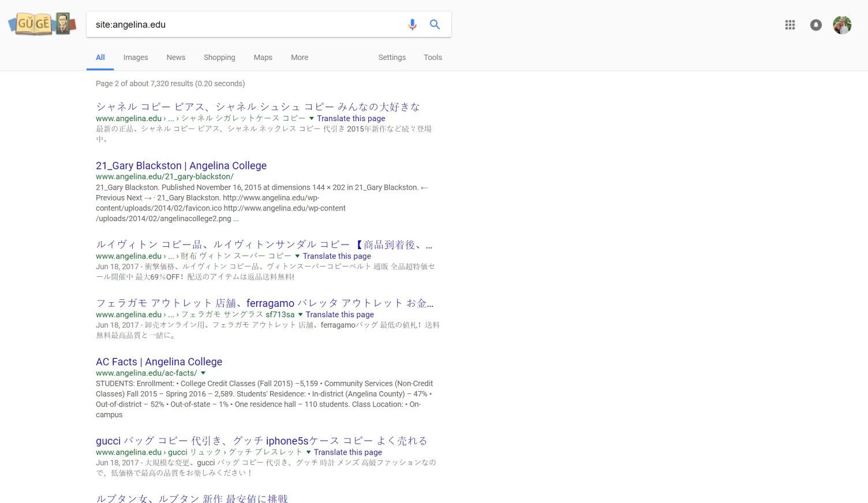Start voice search with microphone icon
The height and width of the screenshot is (503, 868).
click(x=412, y=24)
